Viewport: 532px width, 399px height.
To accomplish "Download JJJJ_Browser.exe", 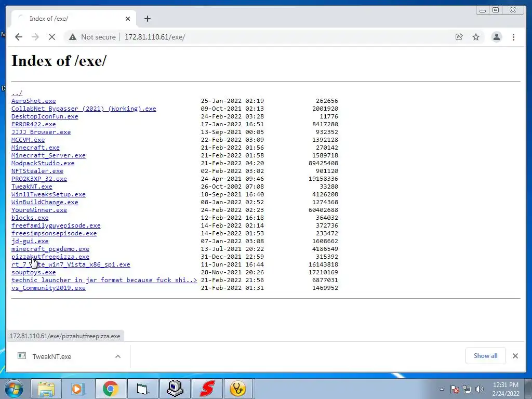I will tap(41, 132).
